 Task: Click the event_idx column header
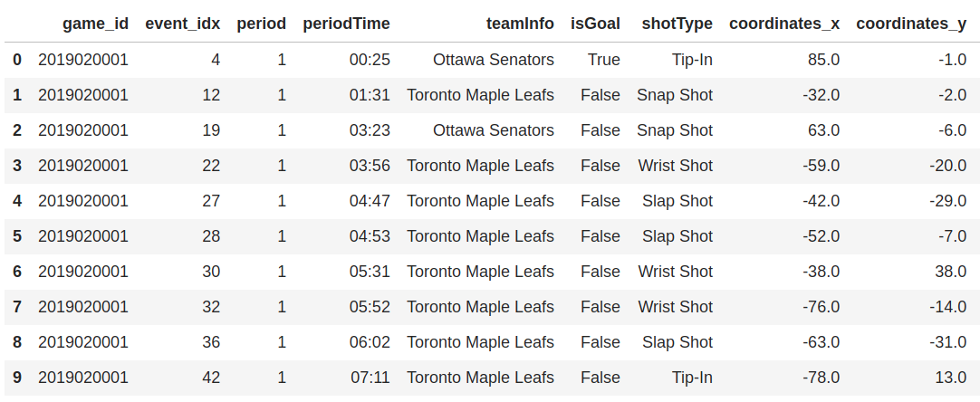coord(182,24)
